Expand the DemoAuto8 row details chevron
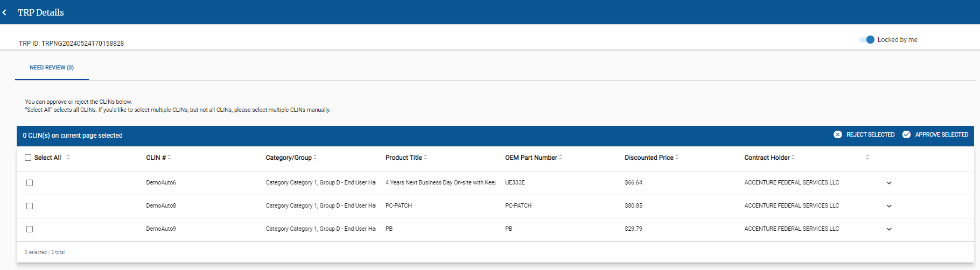Viewport: 980px width, 270px height. coord(889,206)
